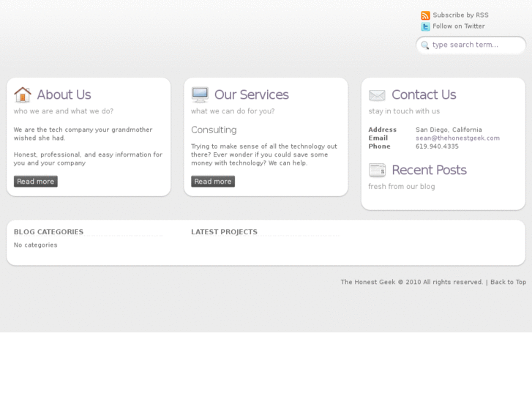This screenshot has width=532, height=399.
Task: Open the Follow on Twitter link
Action: click(458, 26)
